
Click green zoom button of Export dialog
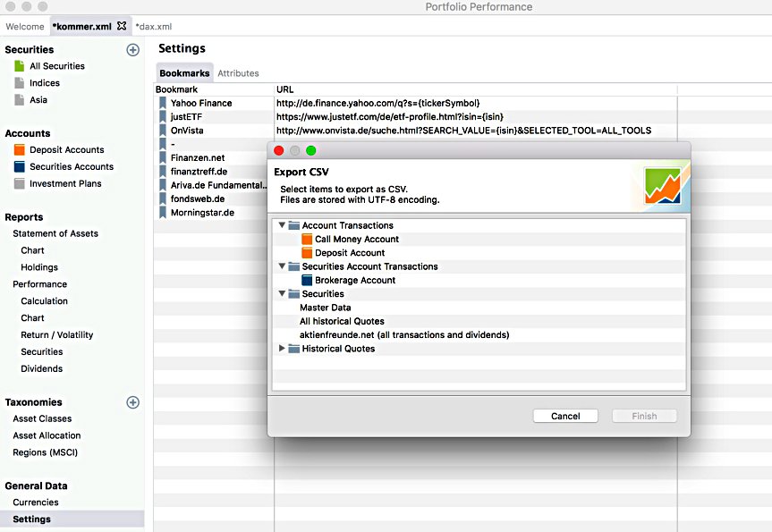(310, 150)
